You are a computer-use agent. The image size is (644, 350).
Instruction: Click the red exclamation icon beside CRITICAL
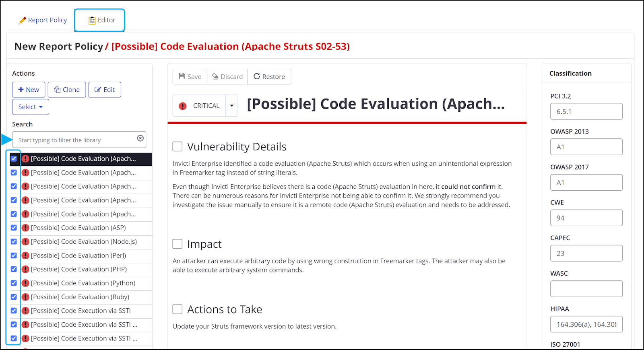point(182,105)
